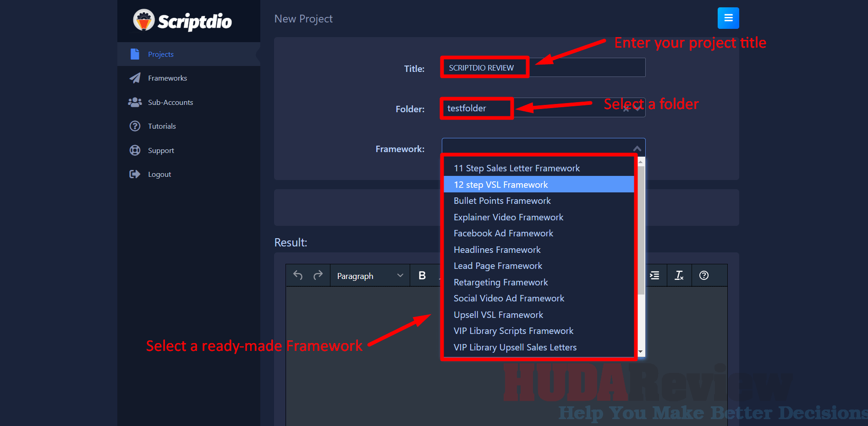Click the Title input field
868x426 pixels.
pyautogui.click(x=543, y=67)
